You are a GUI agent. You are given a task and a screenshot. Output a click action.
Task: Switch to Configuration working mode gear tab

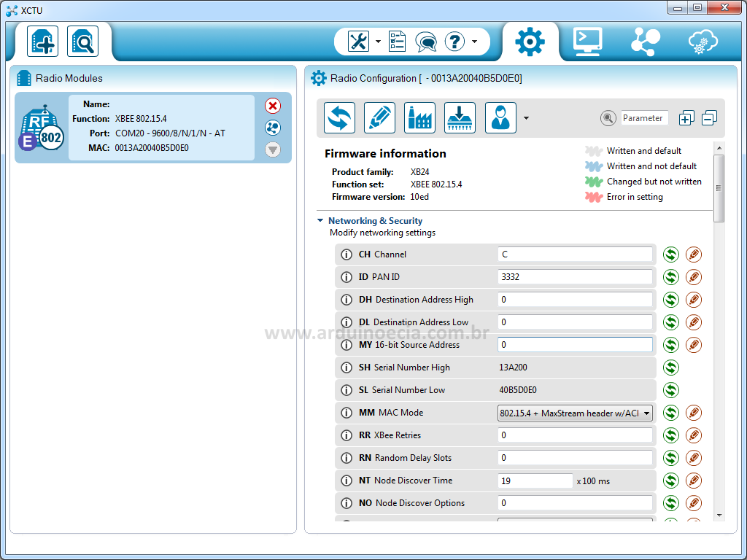(x=530, y=42)
